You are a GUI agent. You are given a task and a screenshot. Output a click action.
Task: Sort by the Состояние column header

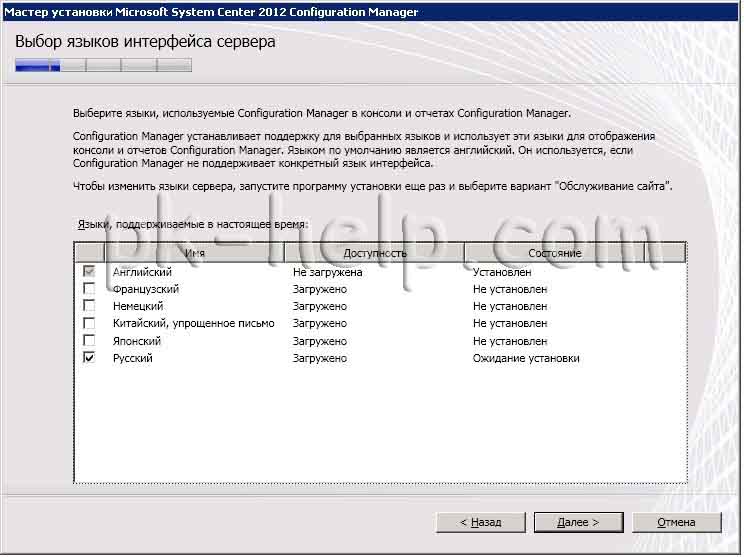[554, 253]
